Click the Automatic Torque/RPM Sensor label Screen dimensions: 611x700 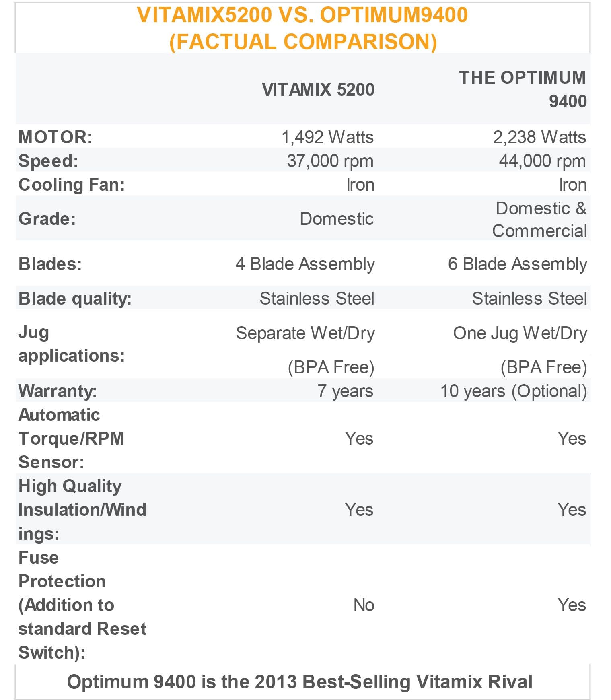(71, 438)
